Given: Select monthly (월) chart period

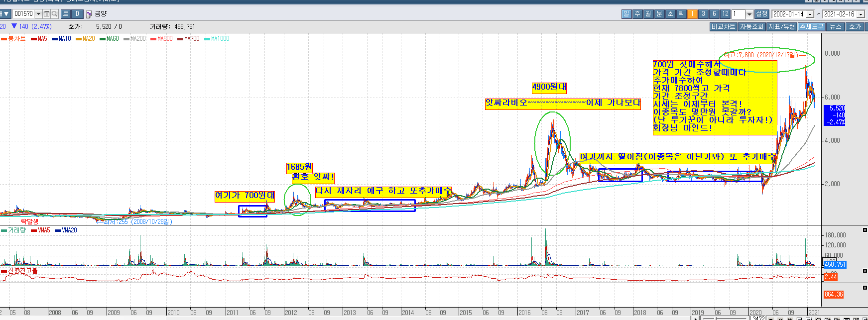Looking at the screenshot, I should tap(648, 14).
